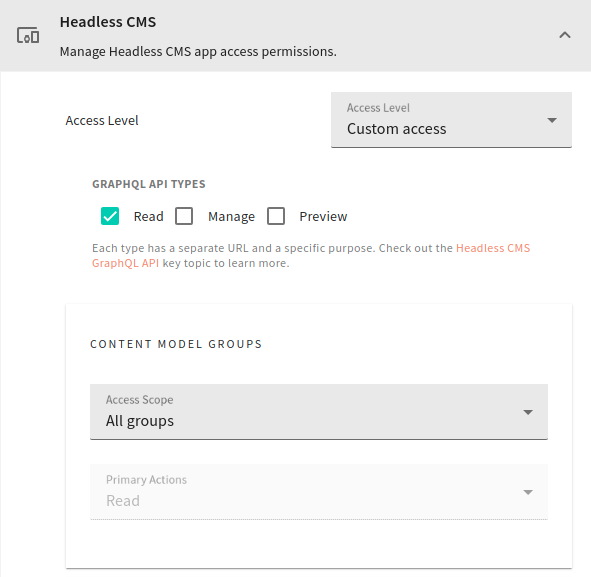Click the 'All groups' selected value
This screenshot has width=591, height=577.
pos(140,421)
